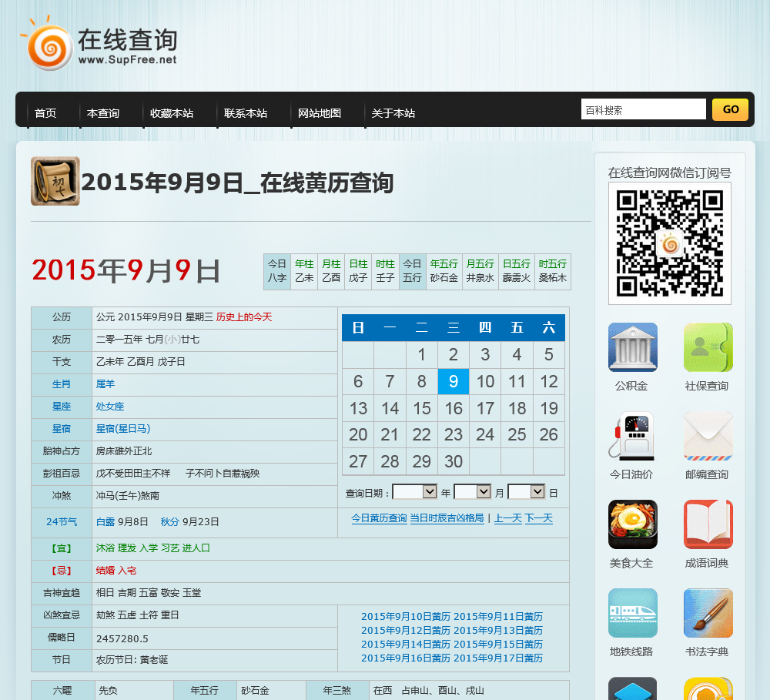
Task: Open the 成语词典 open book icon
Action: tap(708, 524)
